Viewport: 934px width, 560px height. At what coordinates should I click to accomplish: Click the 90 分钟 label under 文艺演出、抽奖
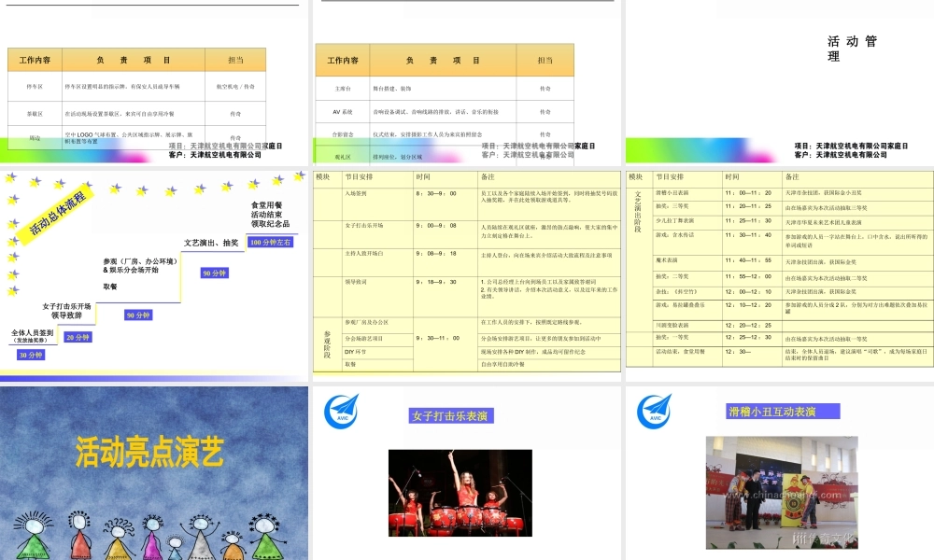pyautogui.click(x=215, y=273)
